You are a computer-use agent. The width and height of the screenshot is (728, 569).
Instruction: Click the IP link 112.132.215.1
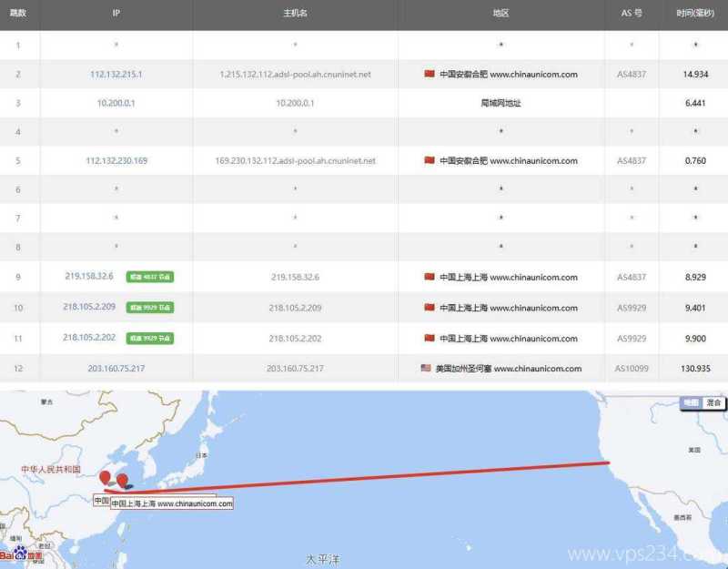tap(116, 75)
